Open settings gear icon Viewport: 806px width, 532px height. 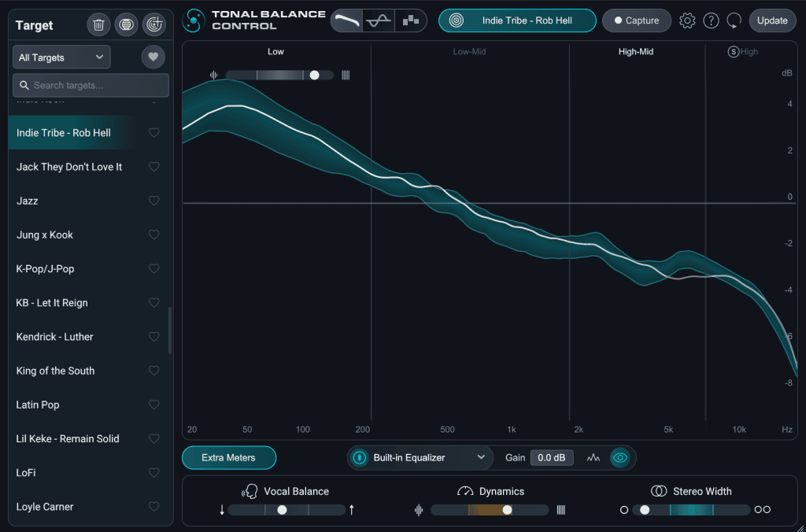[686, 20]
